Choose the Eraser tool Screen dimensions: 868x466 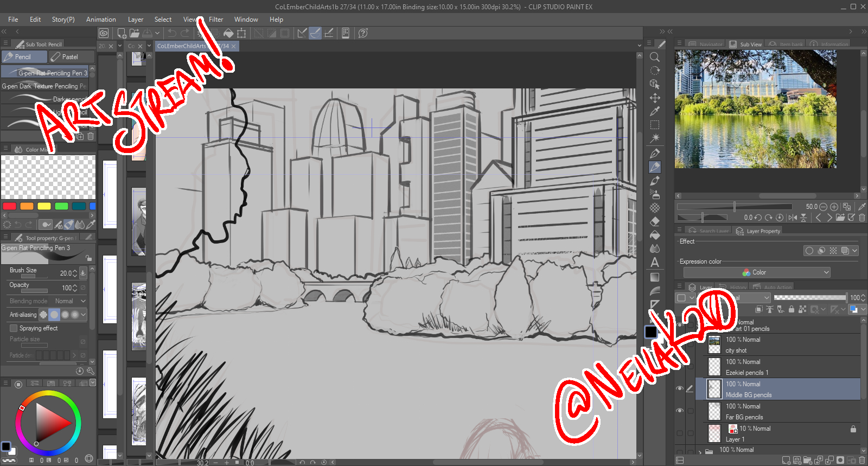coord(655,221)
